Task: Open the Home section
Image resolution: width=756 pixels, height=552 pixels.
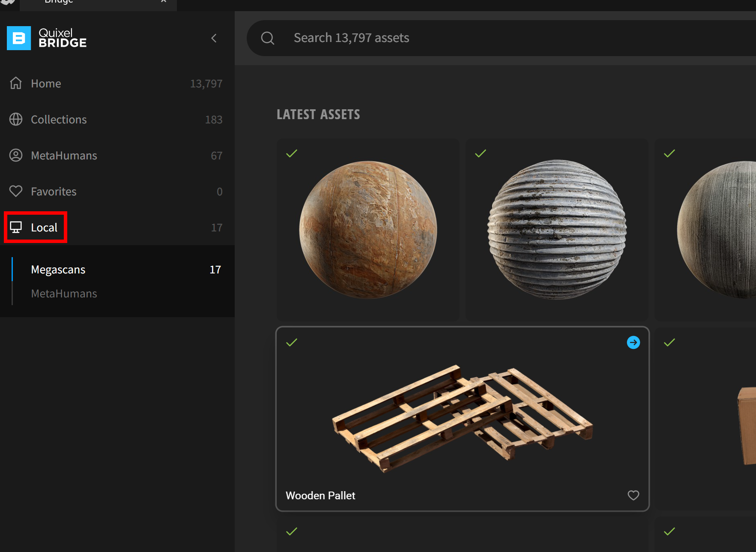Action: 117,83
